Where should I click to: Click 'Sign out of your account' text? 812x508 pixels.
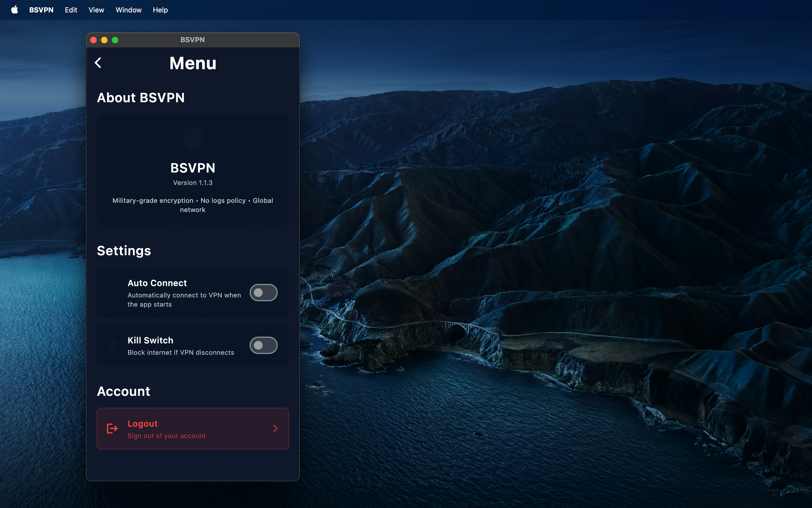[166, 435]
